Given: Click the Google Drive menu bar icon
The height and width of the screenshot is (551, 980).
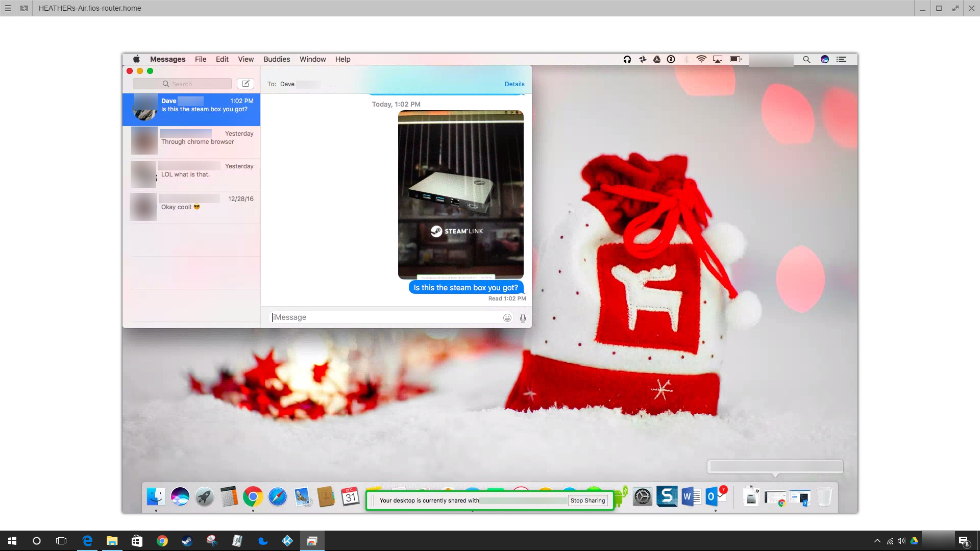Looking at the screenshot, I should point(657,59).
